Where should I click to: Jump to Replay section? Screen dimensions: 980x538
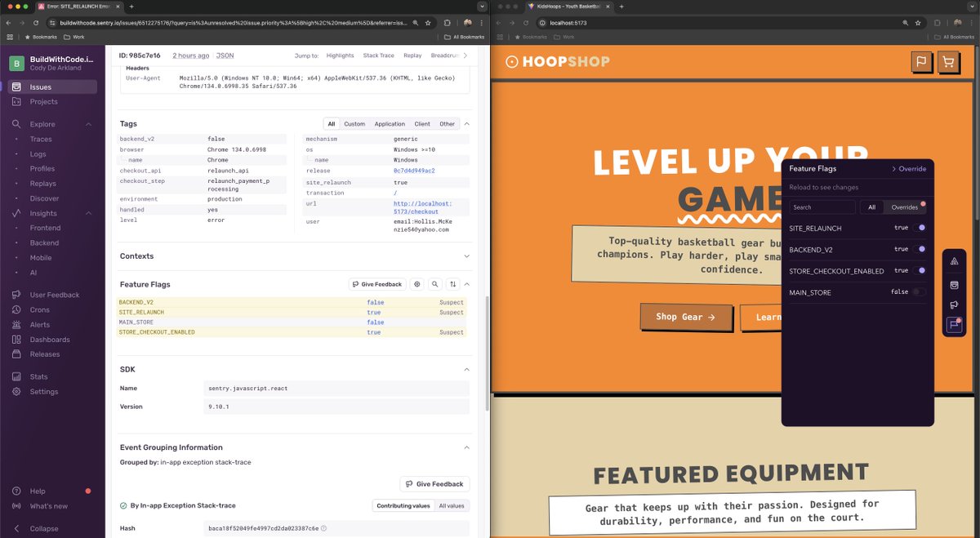[412, 56]
